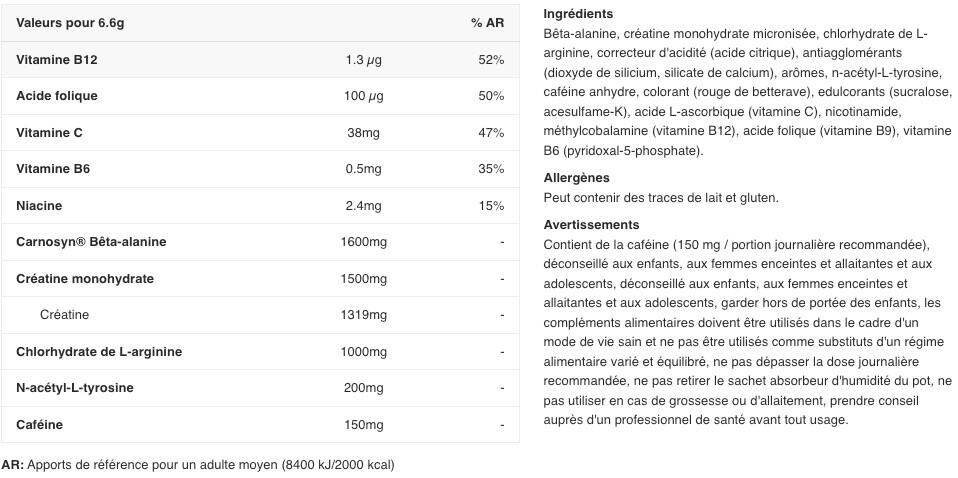Click the Vitamine B6 row label

pyautogui.click(x=53, y=169)
